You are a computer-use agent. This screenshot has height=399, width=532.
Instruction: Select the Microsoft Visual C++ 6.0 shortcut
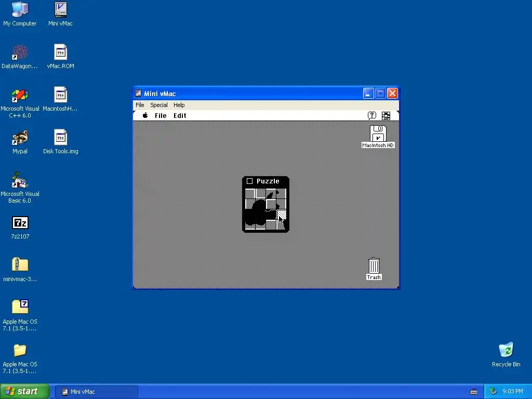click(20, 96)
